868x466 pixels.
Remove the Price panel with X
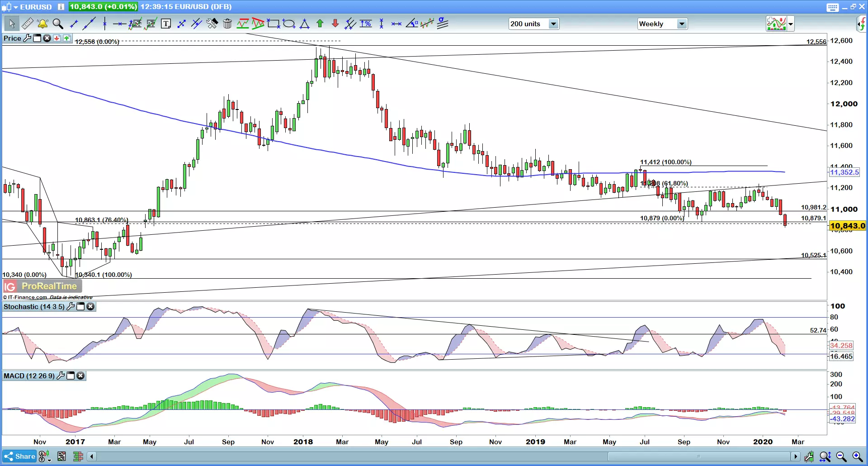tap(47, 38)
